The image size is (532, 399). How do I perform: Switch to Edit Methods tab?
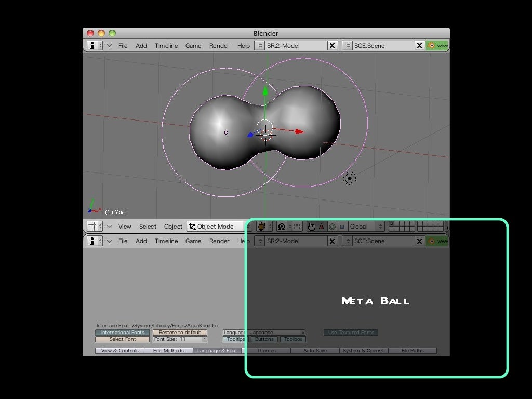(168, 351)
